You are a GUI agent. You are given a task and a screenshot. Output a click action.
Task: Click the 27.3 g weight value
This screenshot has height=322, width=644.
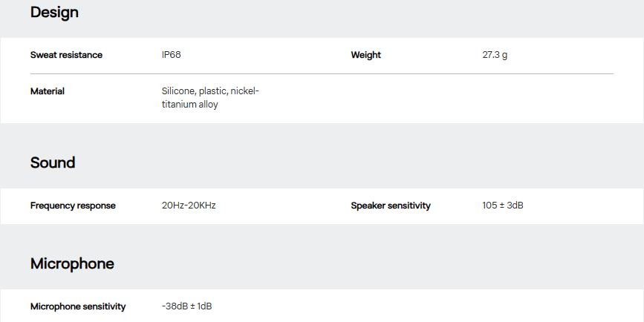tap(495, 55)
